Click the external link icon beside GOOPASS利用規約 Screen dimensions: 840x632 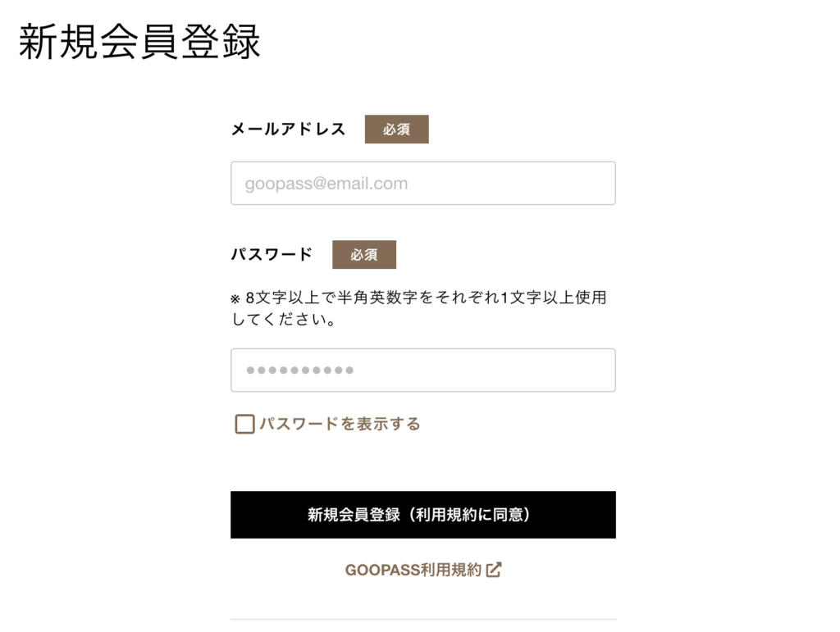click(x=494, y=570)
